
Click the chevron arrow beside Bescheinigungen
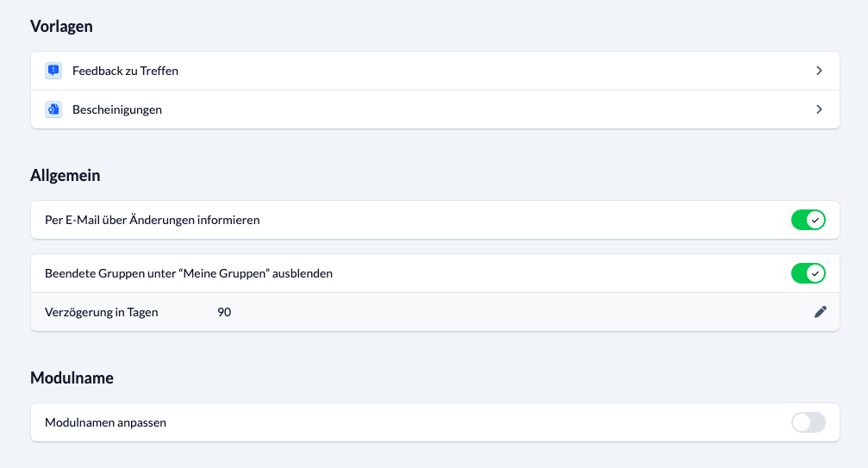pos(819,109)
